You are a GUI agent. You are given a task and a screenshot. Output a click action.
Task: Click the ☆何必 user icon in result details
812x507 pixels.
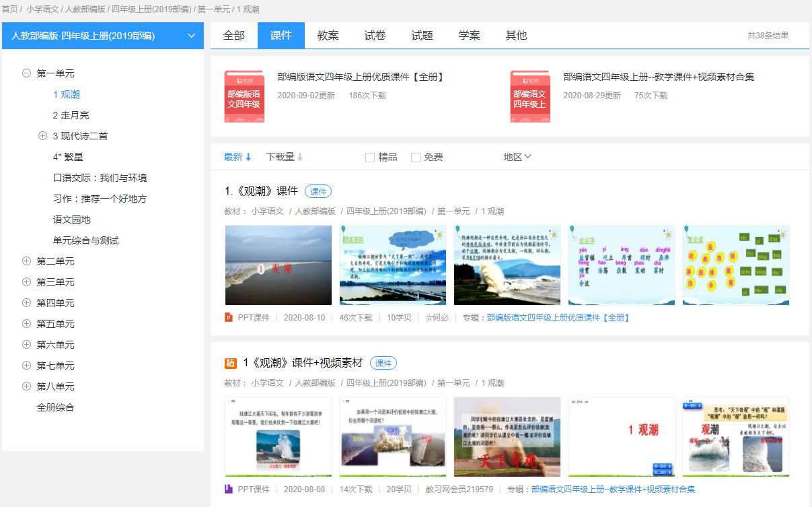(436, 318)
